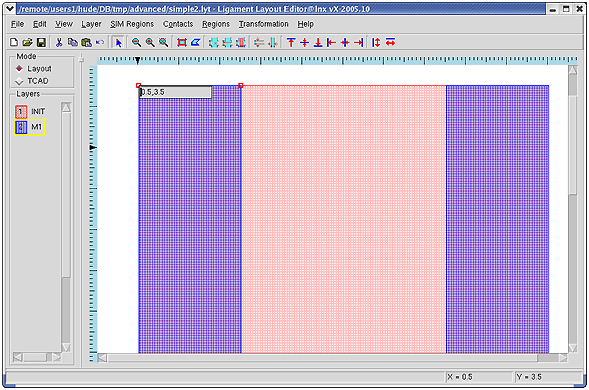Click the M1 layer blue swatch
This screenshot has height=390, width=589.
point(21,127)
